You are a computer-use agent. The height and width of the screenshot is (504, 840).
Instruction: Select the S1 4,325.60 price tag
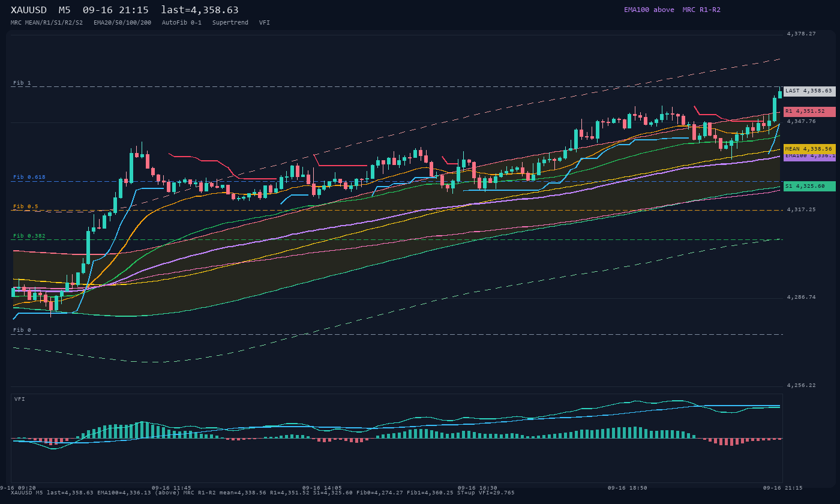[x=809, y=187]
